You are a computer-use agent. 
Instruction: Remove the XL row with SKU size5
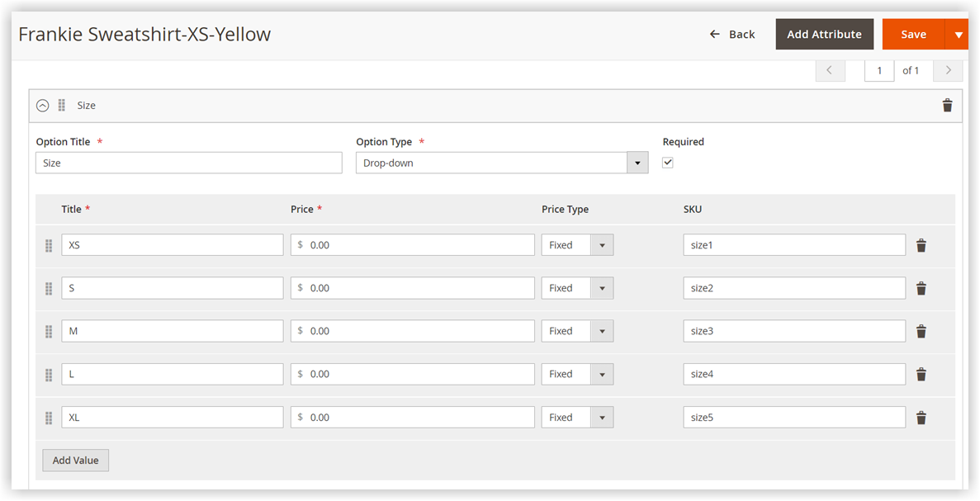tap(921, 417)
